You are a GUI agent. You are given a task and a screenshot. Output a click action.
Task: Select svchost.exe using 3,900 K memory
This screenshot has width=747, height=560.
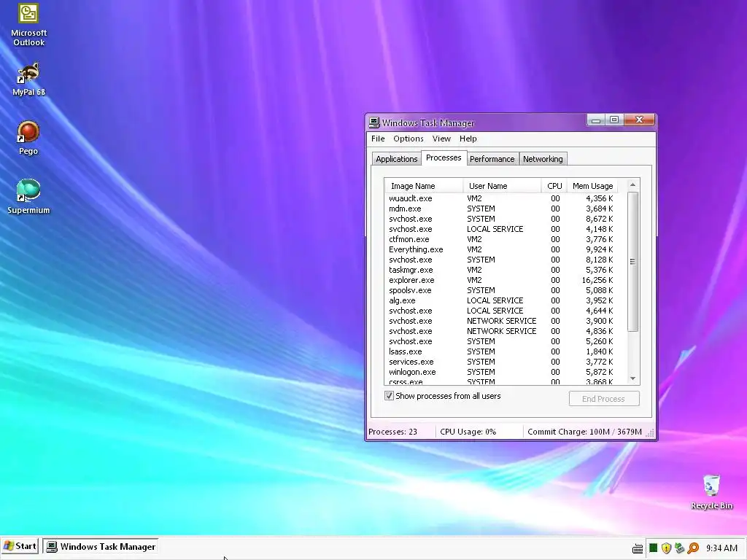[x=501, y=321]
